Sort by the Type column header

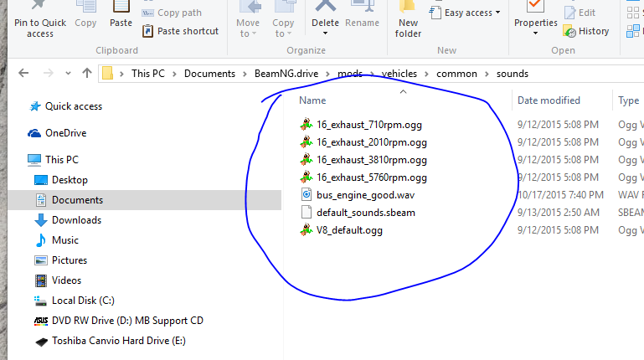pos(628,100)
